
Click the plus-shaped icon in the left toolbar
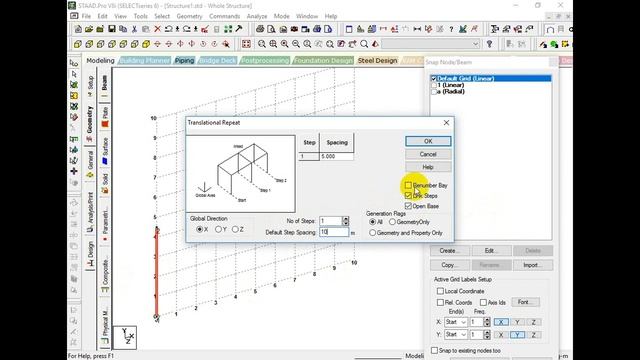point(74,171)
